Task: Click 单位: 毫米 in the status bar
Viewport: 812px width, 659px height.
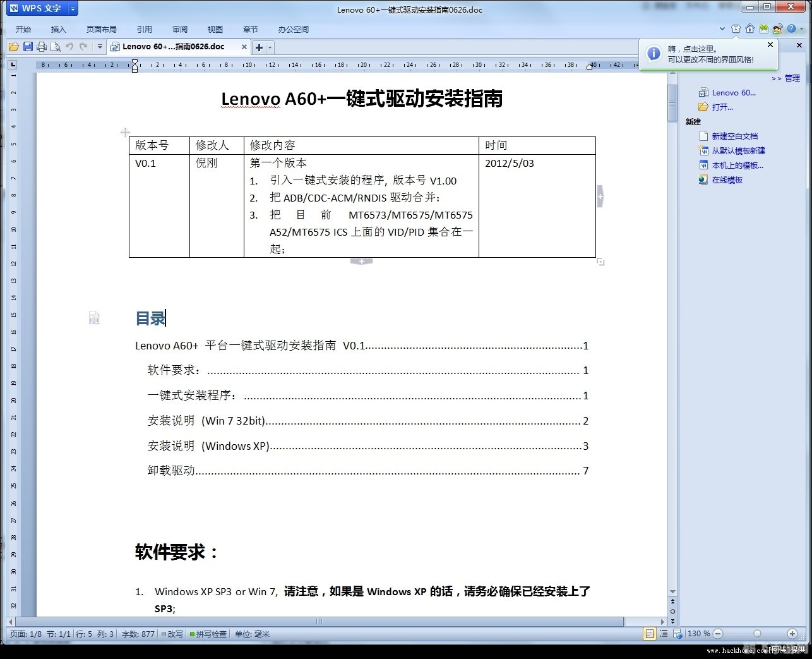Action: [252, 634]
